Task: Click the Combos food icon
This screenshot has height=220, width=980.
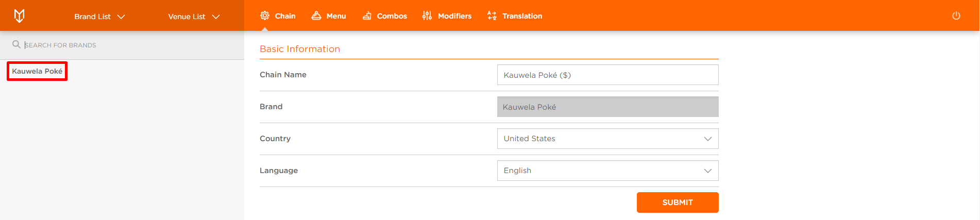Action: point(367,16)
